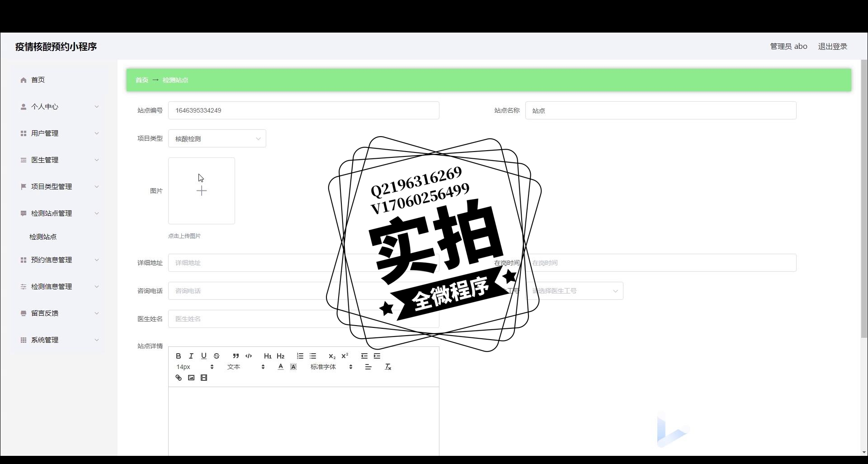Screen dimensions: 868x464
Task: Toggle bold formatting in editor
Action: coord(178,356)
